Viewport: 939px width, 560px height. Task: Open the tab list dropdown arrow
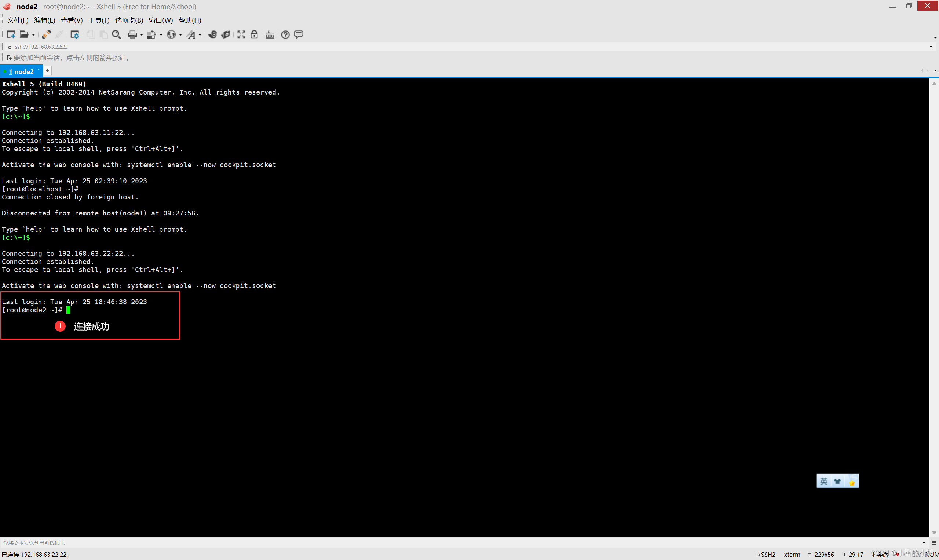coord(935,71)
